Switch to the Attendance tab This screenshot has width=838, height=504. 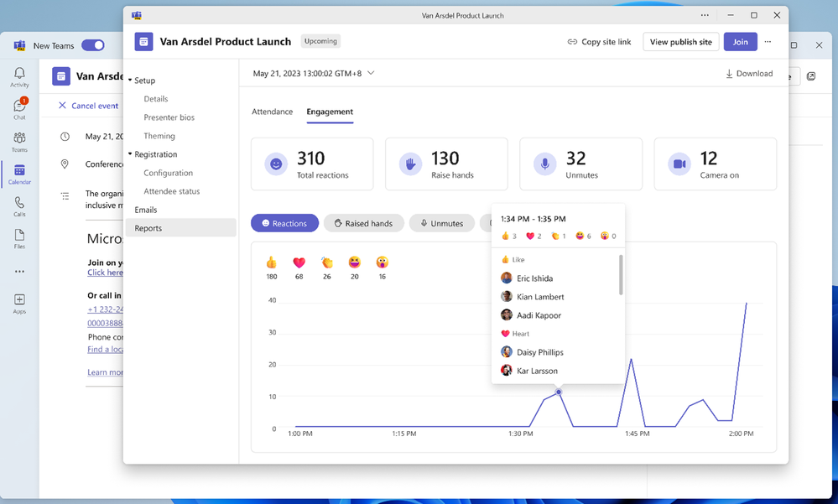272,112
